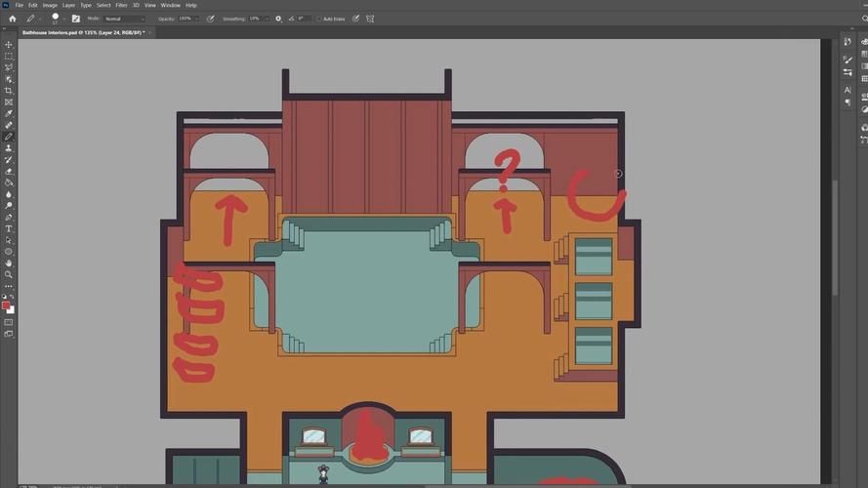Select the Object Selection tool
The height and width of the screenshot is (488, 868).
tap(9, 79)
